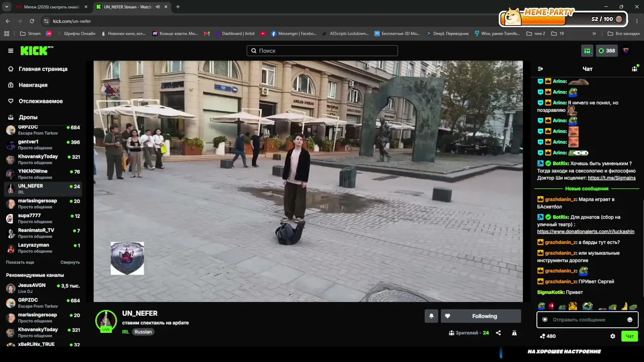The height and width of the screenshot is (362, 644).
Task: Open YNKNOWme channel
Action: 43,174
